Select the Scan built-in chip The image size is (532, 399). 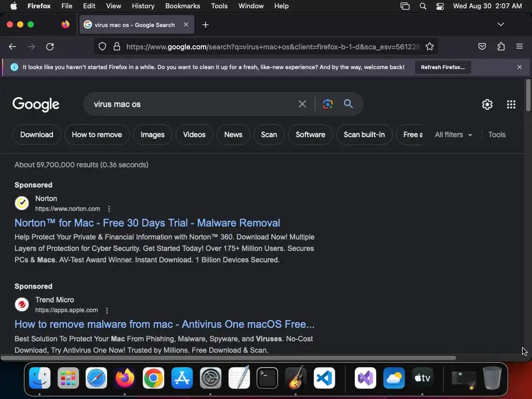pos(364,135)
